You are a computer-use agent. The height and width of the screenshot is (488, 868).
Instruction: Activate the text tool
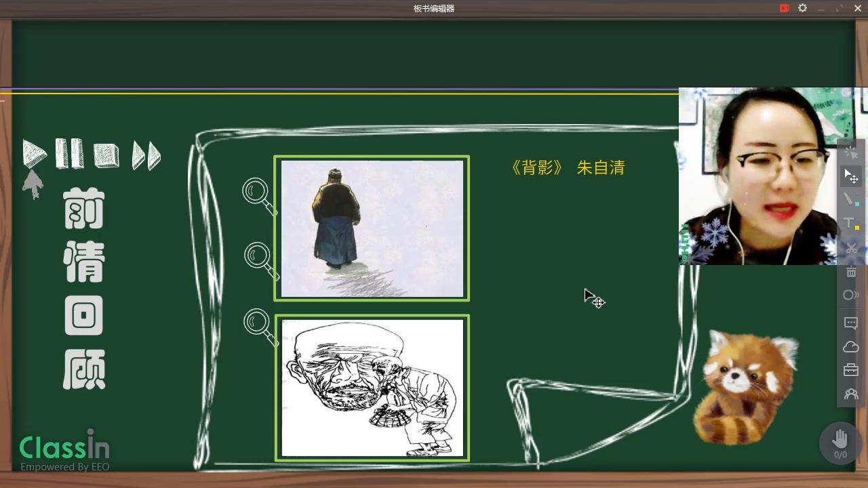(x=851, y=224)
